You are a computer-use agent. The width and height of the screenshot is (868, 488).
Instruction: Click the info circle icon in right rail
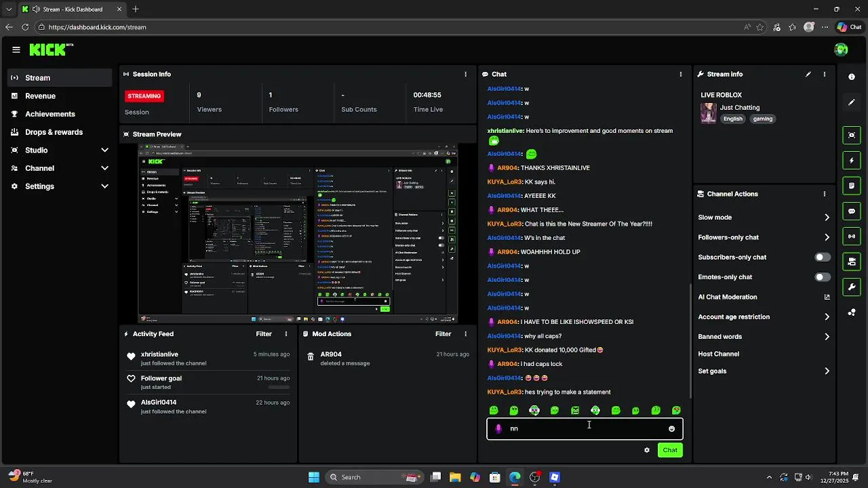pyautogui.click(x=852, y=77)
